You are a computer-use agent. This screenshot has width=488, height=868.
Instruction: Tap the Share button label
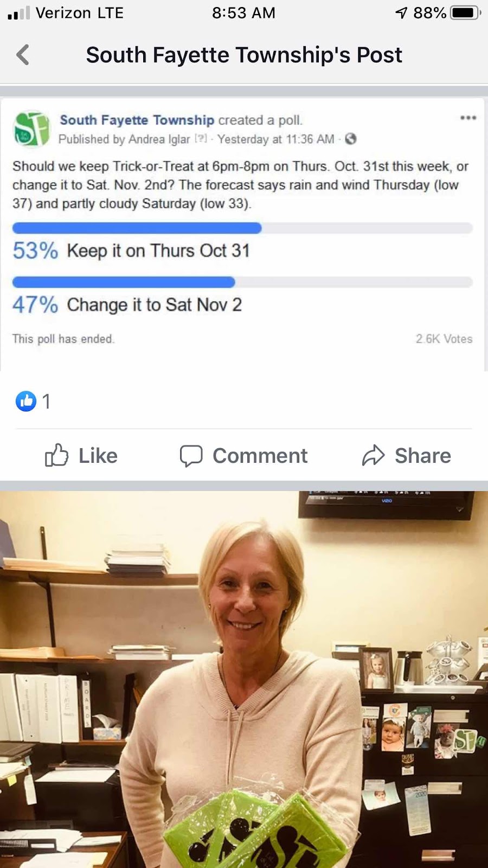[423, 456]
